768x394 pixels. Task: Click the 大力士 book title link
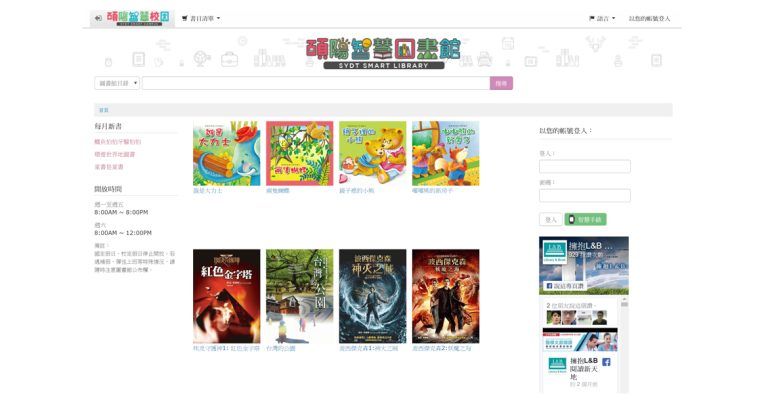(x=208, y=191)
